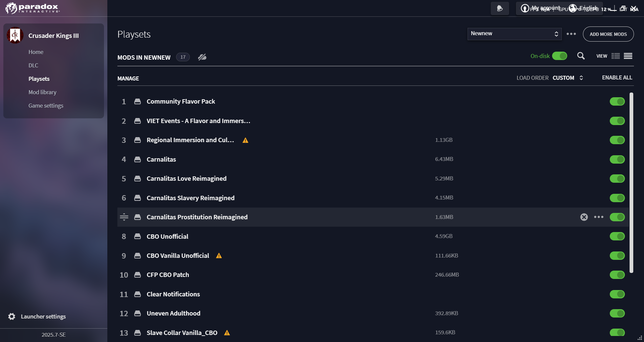Viewport: 644px width, 342px height.
Task: Click disk icon for Clear Notifications
Action: [138, 294]
